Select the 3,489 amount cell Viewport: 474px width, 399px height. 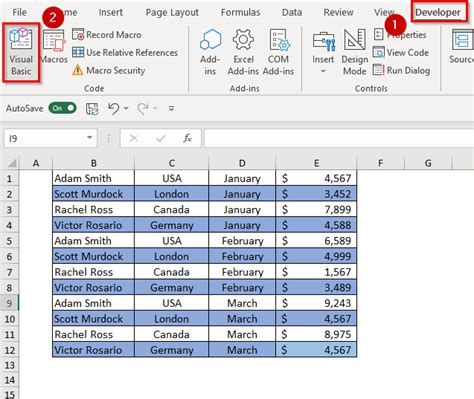[316, 287]
